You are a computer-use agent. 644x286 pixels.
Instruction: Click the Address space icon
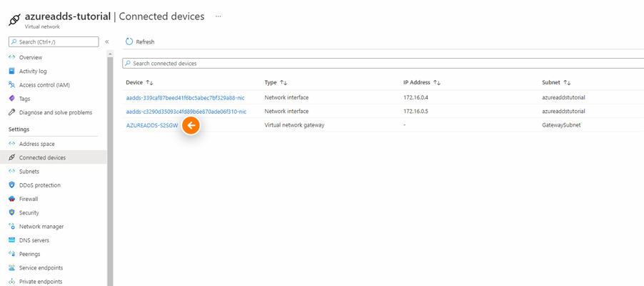coord(12,144)
